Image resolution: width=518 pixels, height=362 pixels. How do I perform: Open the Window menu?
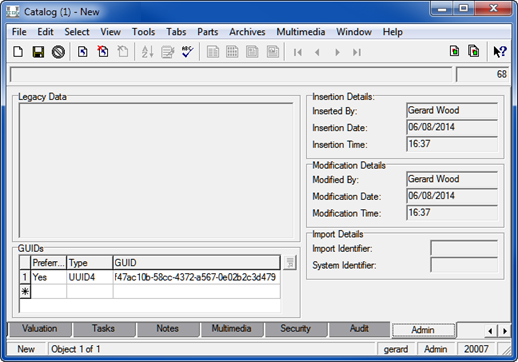click(354, 32)
